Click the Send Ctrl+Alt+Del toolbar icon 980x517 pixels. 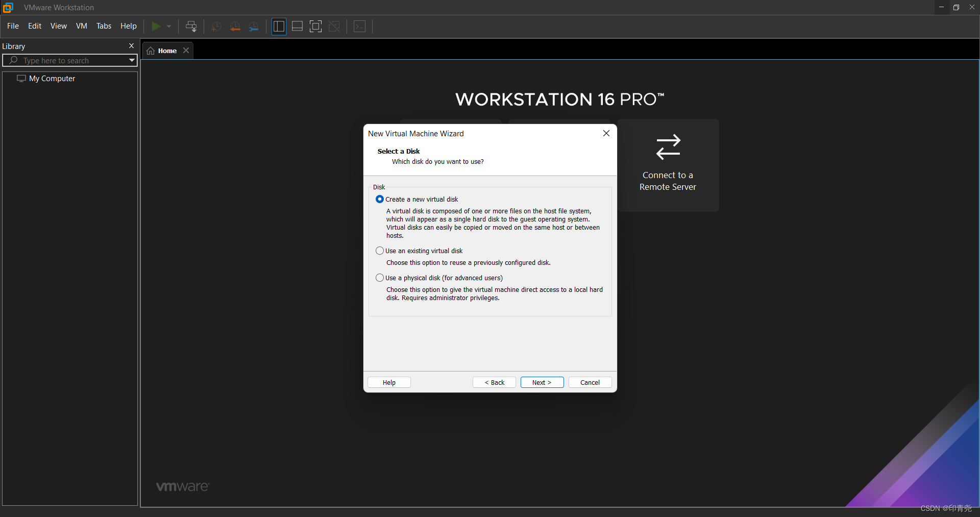191,26
